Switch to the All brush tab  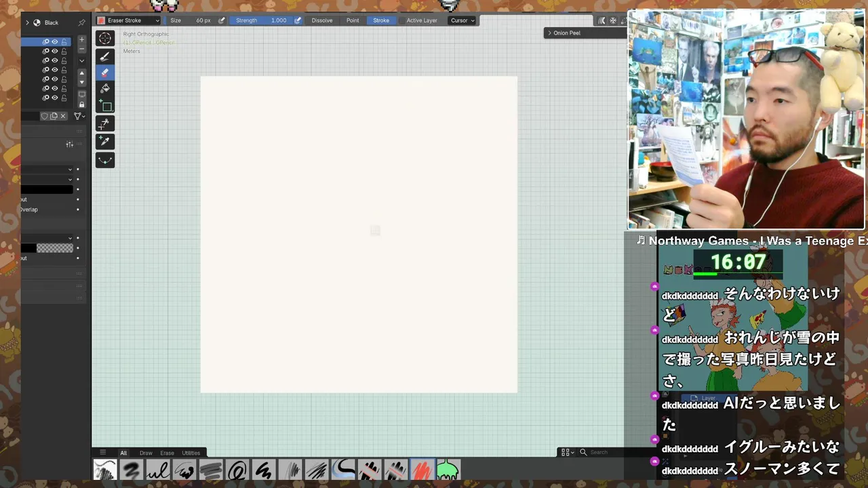pyautogui.click(x=123, y=453)
